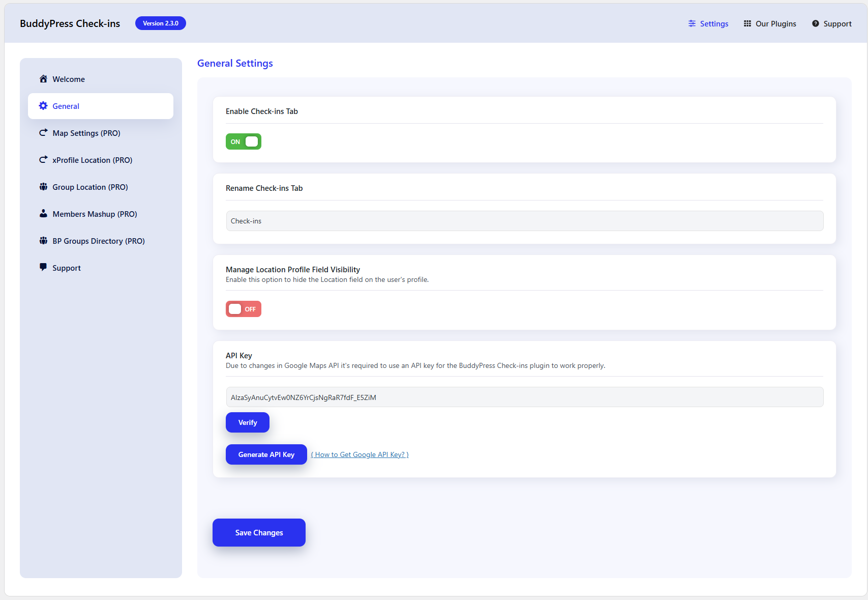Click the BP Groups Directory icon
This screenshot has width=868, height=600.
(x=43, y=240)
